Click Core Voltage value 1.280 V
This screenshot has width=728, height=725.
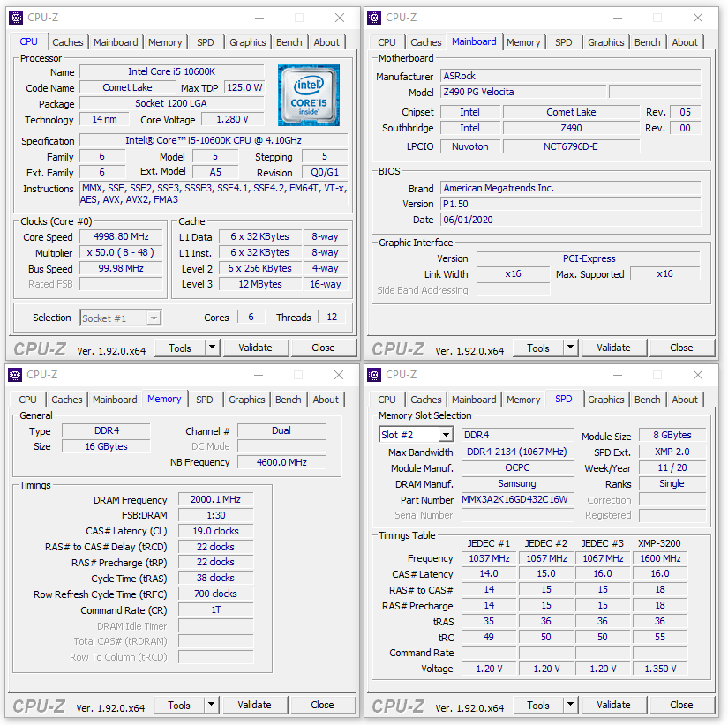[x=233, y=119]
